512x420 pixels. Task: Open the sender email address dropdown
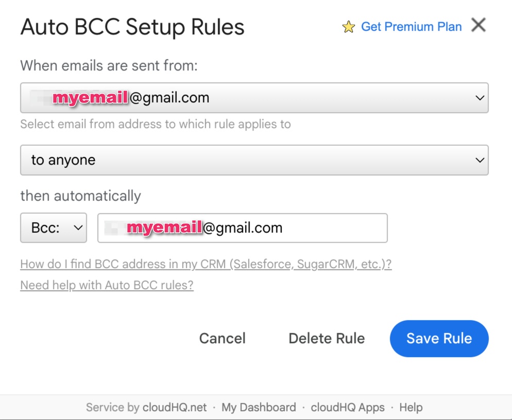click(254, 98)
